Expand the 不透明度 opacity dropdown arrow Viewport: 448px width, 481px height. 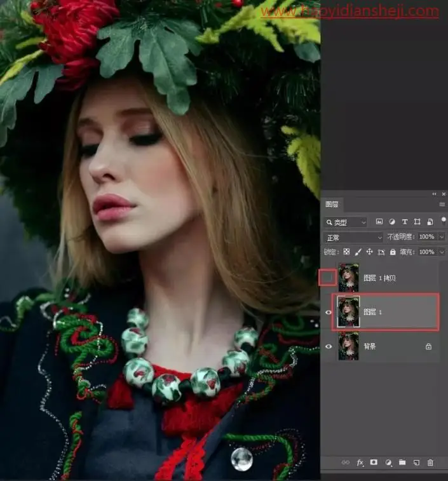point(442,237)
